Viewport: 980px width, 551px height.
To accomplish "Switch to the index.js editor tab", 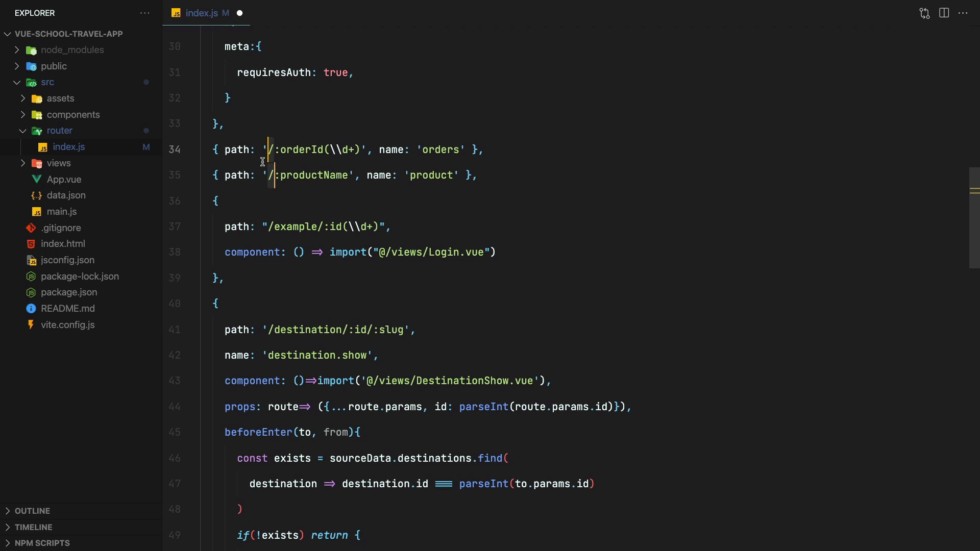I will [201, 13].
